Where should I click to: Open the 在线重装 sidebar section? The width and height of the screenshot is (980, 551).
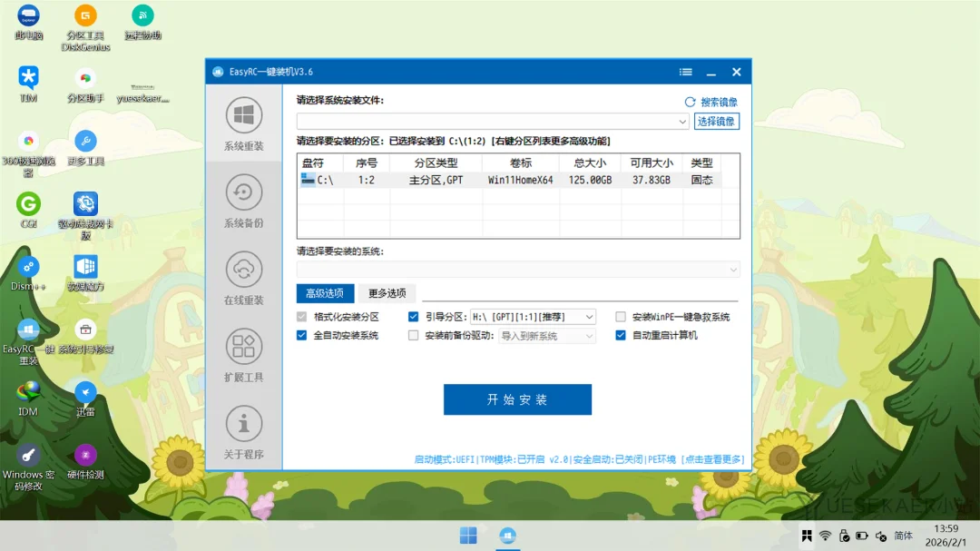[244, 278]
